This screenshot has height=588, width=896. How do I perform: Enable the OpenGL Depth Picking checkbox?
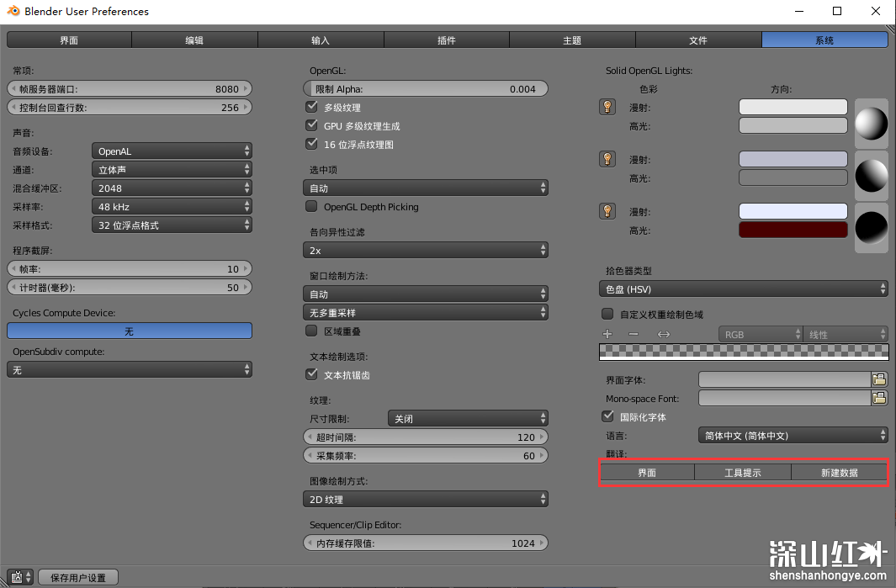[311, 207]
